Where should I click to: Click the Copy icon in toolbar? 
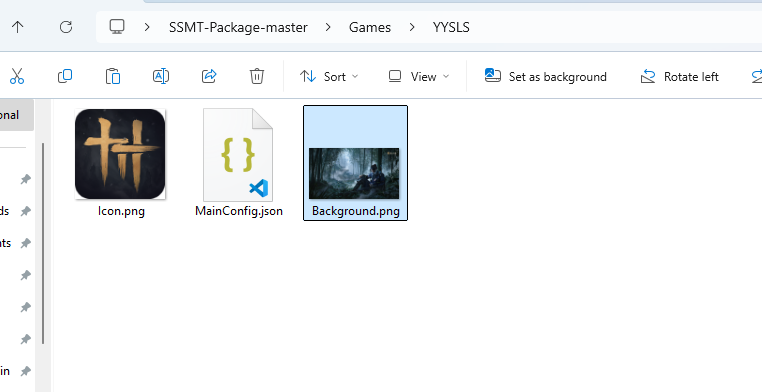(x=65, y=76)
